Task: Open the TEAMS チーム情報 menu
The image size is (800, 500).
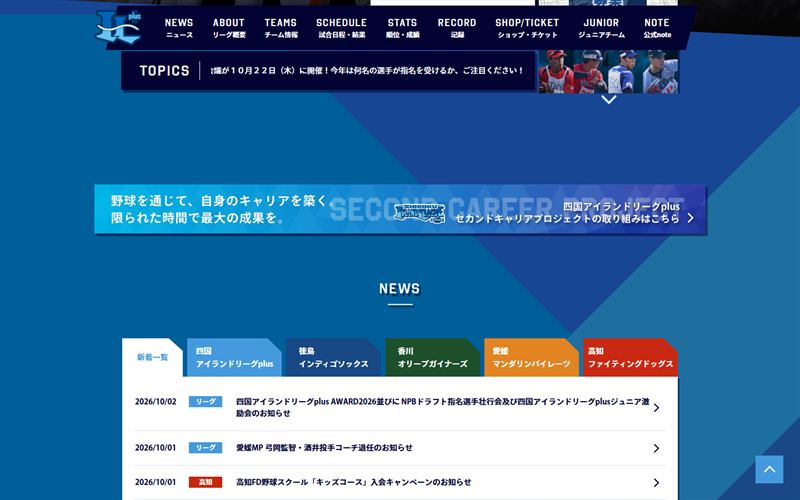Action: 281,28
